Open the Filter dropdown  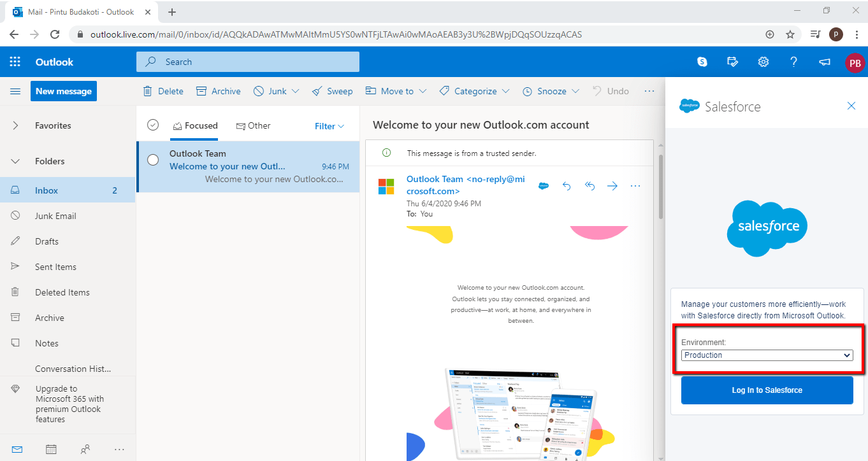(x=329, y=126)
